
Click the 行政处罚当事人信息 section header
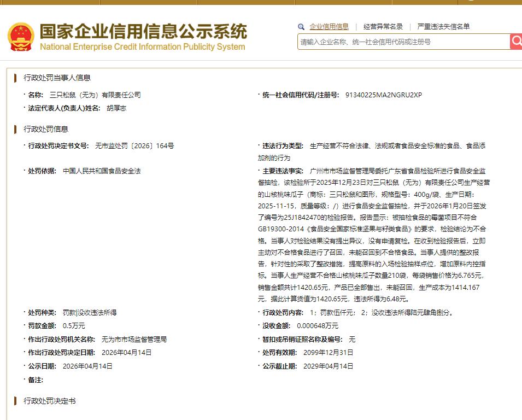[x=57, y=78]
